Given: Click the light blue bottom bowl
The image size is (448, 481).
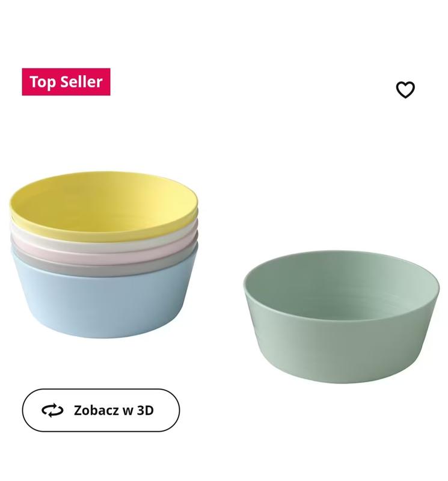Looking at the screenshot, I should (x=103, y=302).
